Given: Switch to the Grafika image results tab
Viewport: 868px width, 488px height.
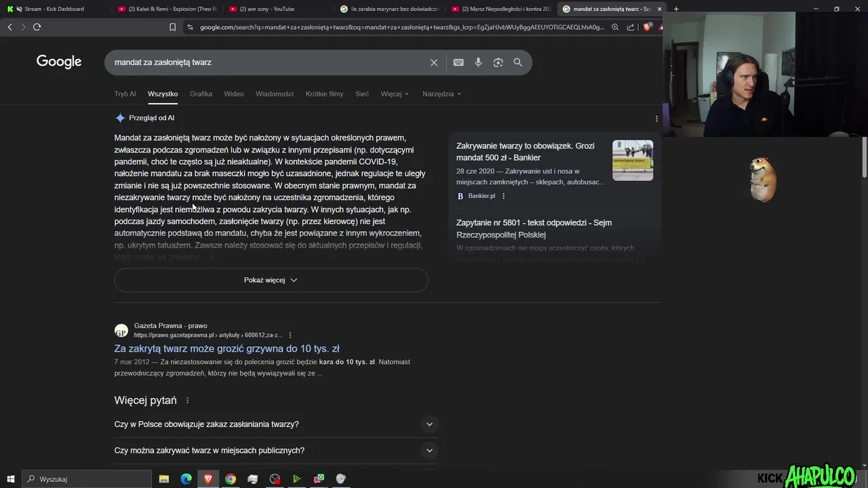Looking at the screenshot, I should tap(201, 94).
